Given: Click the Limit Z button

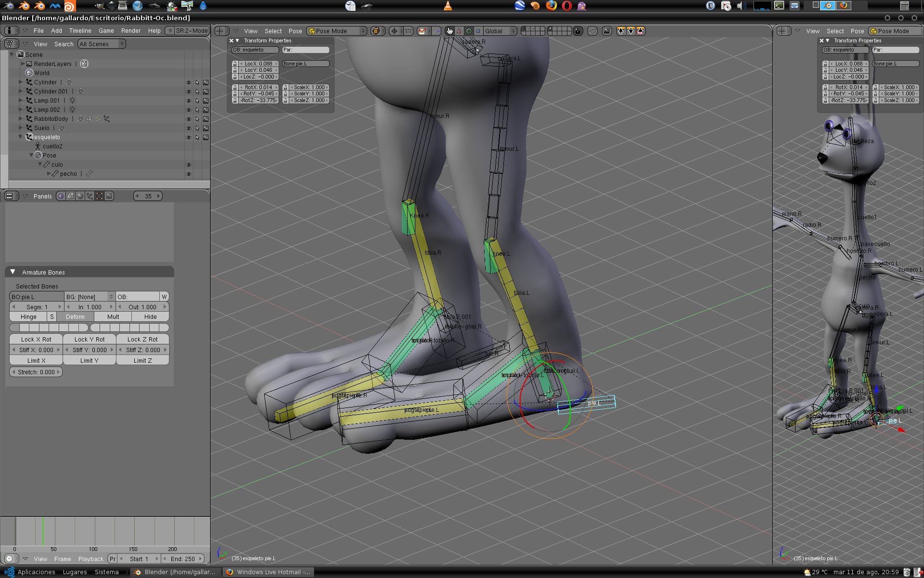Looking at the screenshot, I should click(142, 360).
